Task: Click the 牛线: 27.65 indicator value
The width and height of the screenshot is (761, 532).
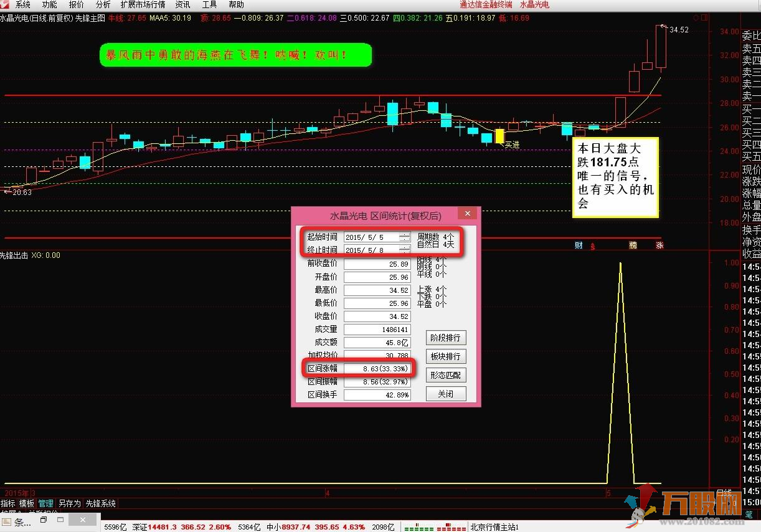Action: pyautogui.click(x=127, y=18)
